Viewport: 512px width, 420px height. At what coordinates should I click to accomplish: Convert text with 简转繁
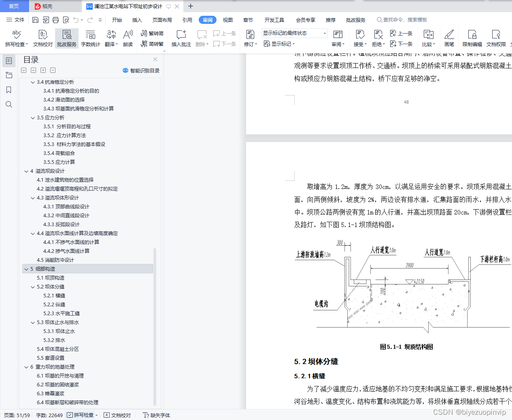[152, 44]
